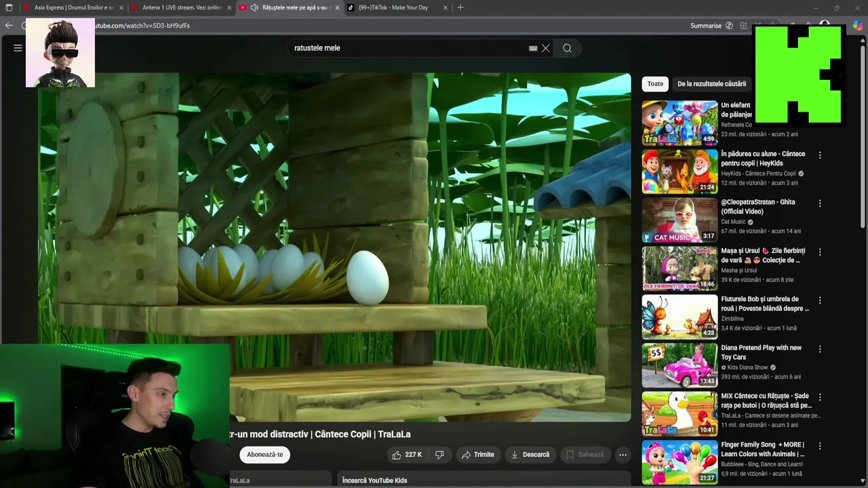Click 'Zimbilina' channel name

coord(732,319)
